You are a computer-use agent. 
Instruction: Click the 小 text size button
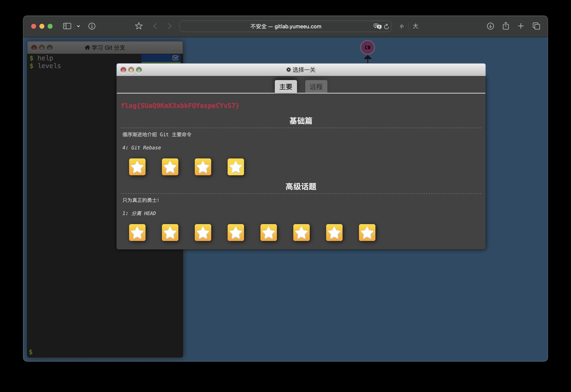tap(401, 26)
